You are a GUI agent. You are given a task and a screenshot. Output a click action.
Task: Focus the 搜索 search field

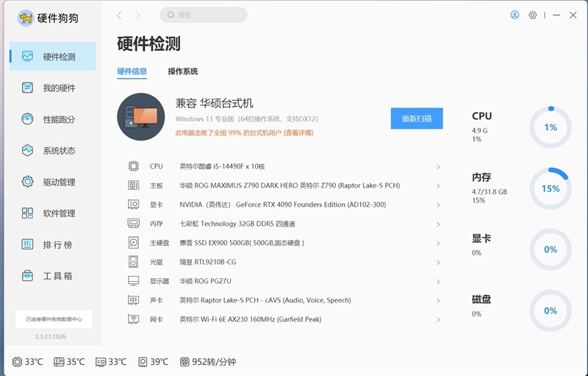click(204, 15)
